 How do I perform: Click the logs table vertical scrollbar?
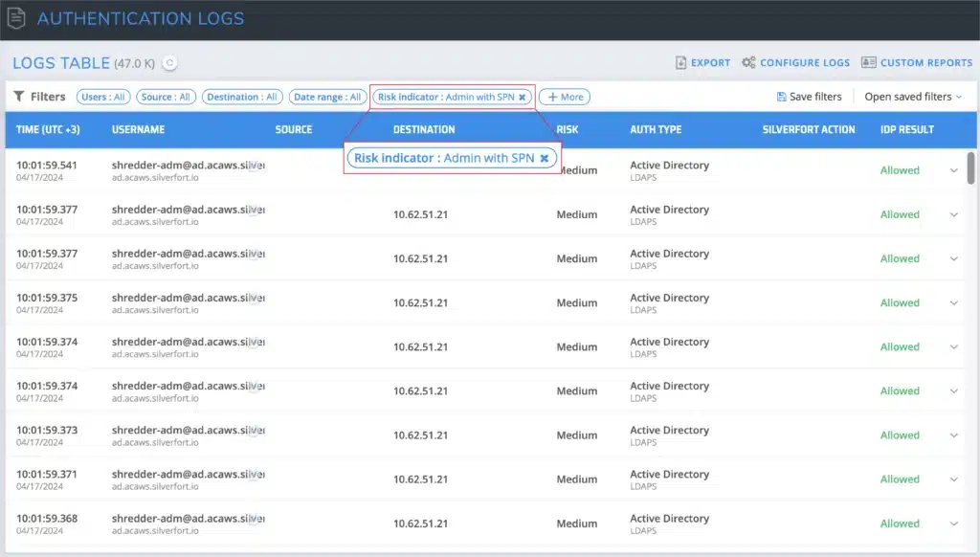coord(970,168)
